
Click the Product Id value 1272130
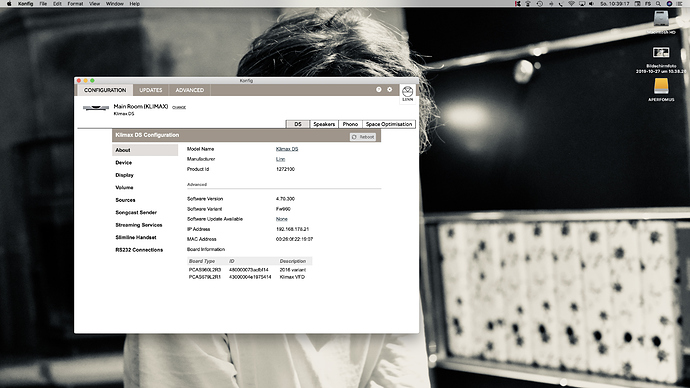[285, 169]
